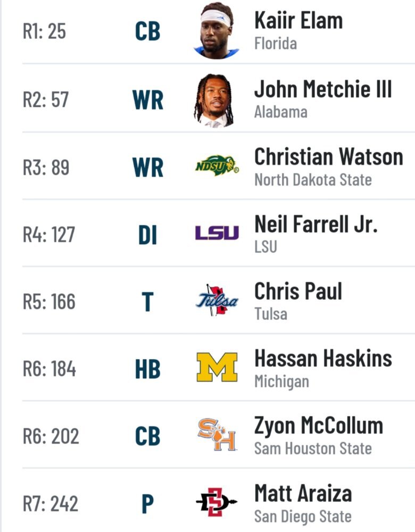Click the HB position label for Haskins
Screen dimensions: 415x532
(x=147, y=369)
